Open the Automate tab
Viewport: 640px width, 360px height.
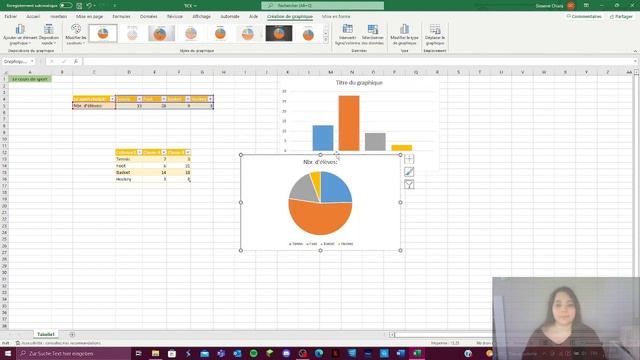tap(230, 16)
